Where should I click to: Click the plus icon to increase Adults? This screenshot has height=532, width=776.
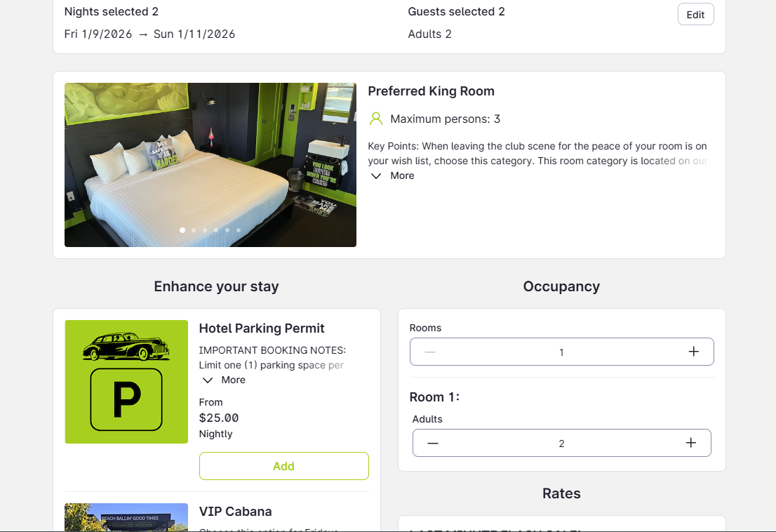click(690, 443)
